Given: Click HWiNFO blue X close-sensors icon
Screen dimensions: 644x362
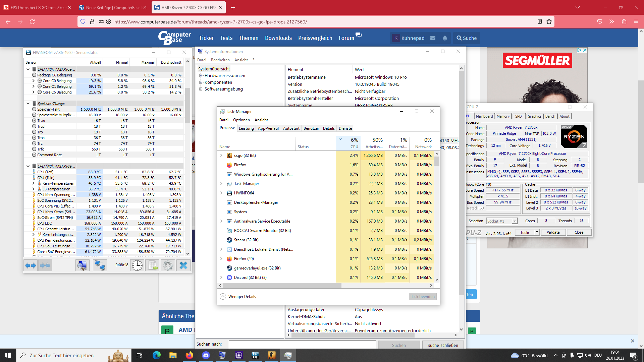Looking at the screenshot, I should click(183, 265).
